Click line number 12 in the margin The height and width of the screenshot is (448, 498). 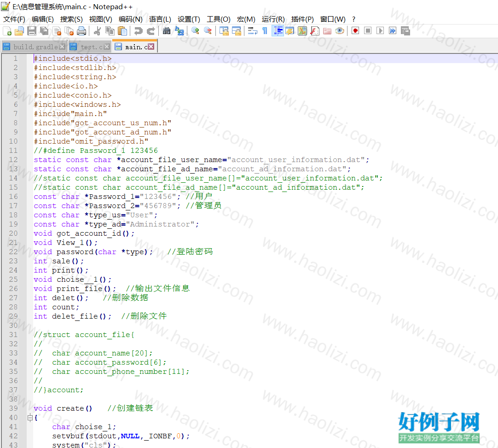[13, 159]
